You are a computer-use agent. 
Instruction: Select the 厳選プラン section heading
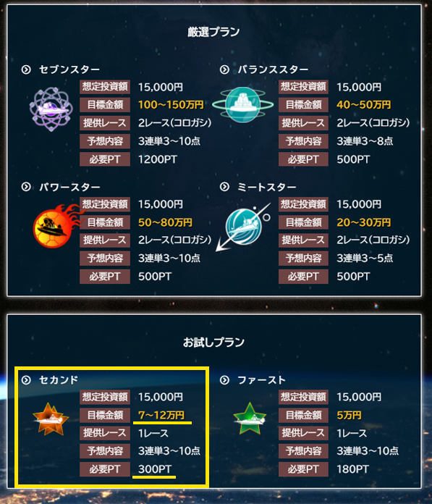(x=213, y=32)
